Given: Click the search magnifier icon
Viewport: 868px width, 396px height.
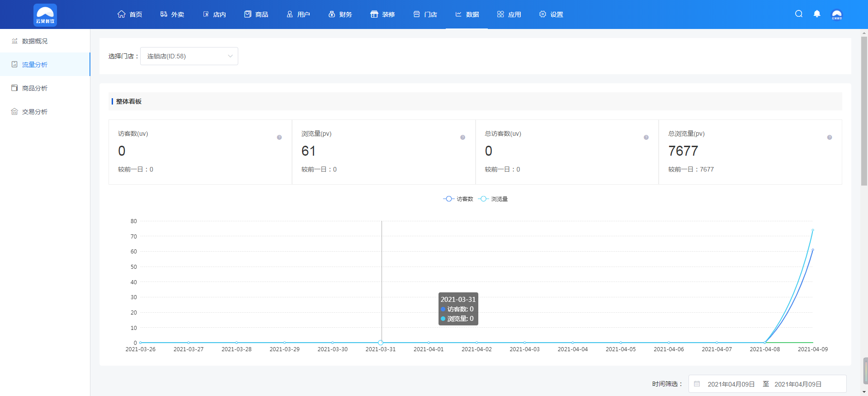Looking at the screenshot, I should 799,14.
